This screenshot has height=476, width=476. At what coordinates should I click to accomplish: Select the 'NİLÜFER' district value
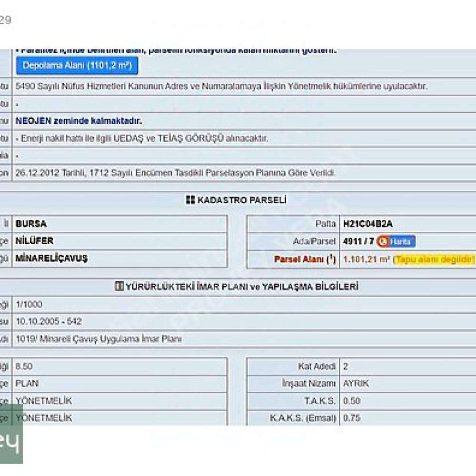tap(34, 241)
